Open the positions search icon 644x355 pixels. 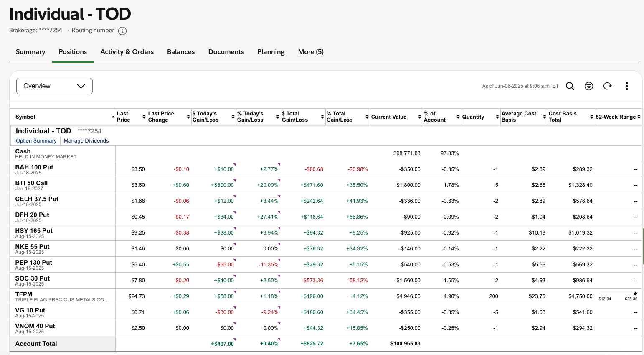570,86
